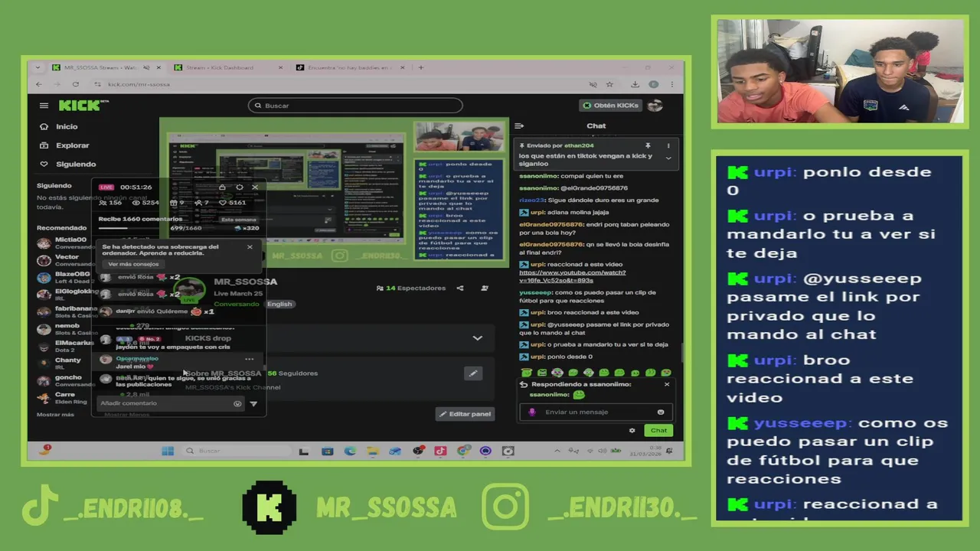Click the KICK logo

(x=83, y=106)
